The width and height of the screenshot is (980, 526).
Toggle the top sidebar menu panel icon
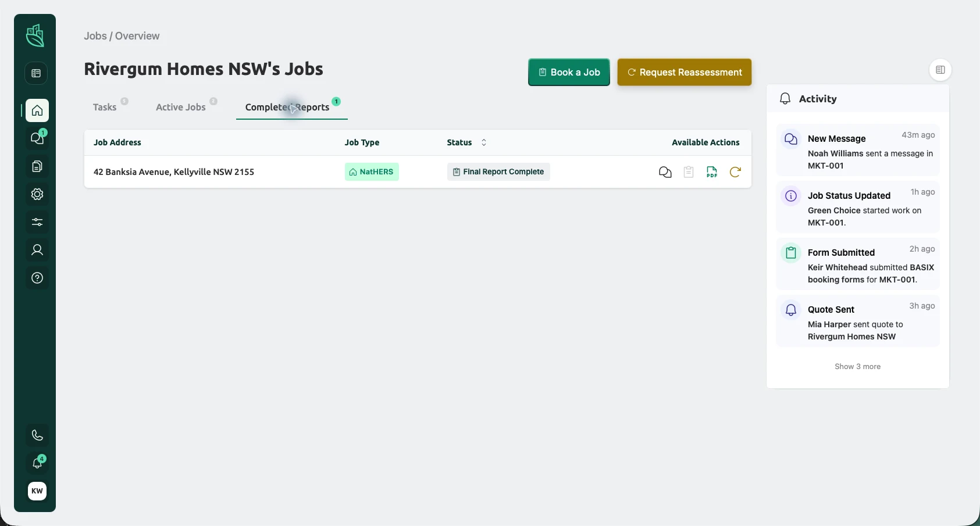36,73
